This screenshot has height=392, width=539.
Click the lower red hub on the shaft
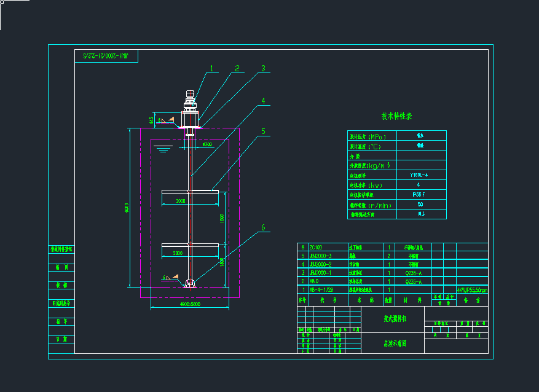tap(191, 245)
